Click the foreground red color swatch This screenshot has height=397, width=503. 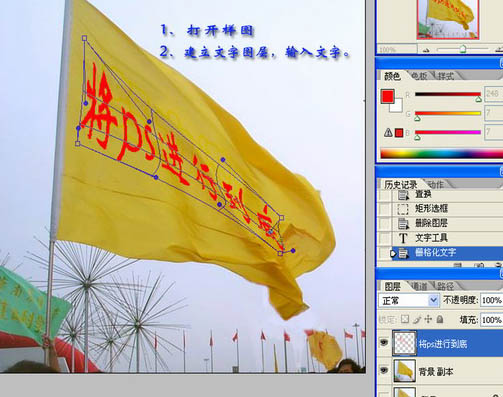(x=388, y=96)
